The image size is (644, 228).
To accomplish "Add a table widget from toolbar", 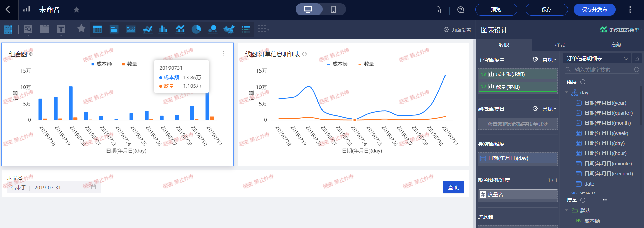I will pyautogui.click(x=97, y=29).
